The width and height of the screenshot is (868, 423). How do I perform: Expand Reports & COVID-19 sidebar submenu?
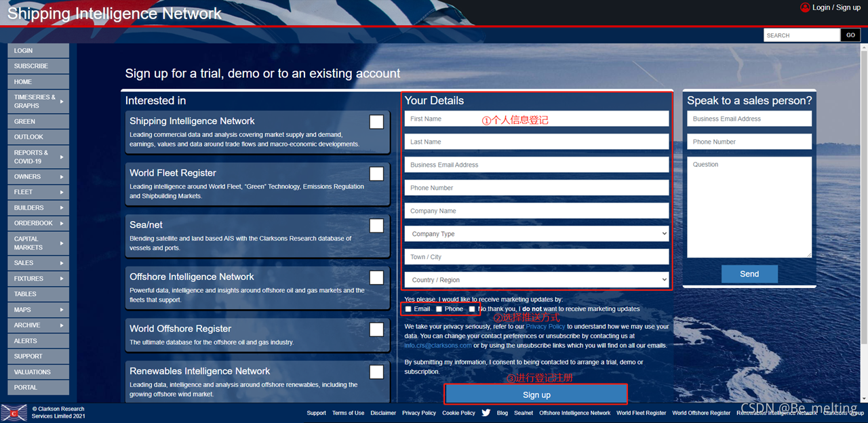click(x=62, y=157)
